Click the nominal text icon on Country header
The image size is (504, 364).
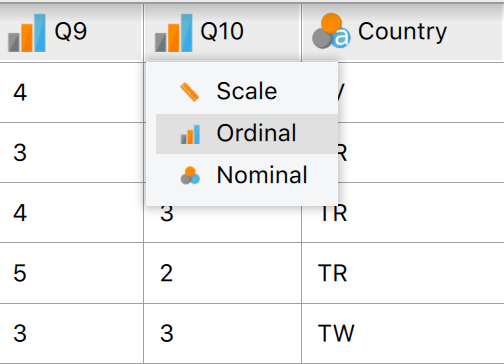[331, 31]
